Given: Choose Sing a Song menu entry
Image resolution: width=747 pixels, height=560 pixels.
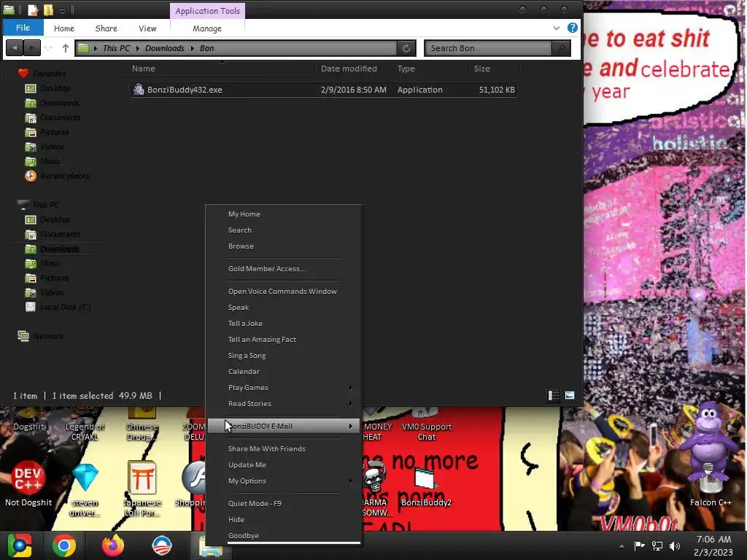Looking at the screenshot, I should [284, 356].
